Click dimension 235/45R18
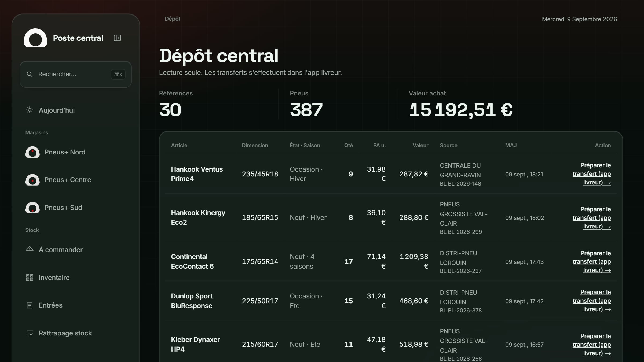The image size is (644, 362). (260, 174)
